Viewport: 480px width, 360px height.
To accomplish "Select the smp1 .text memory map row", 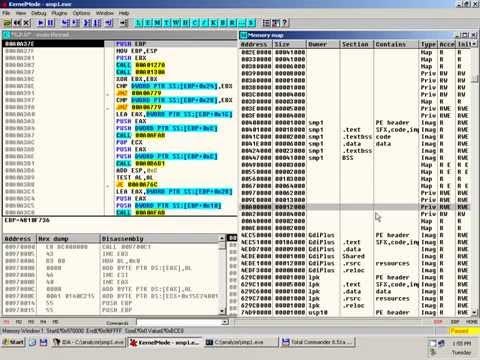I will click(x=355, y=130).
